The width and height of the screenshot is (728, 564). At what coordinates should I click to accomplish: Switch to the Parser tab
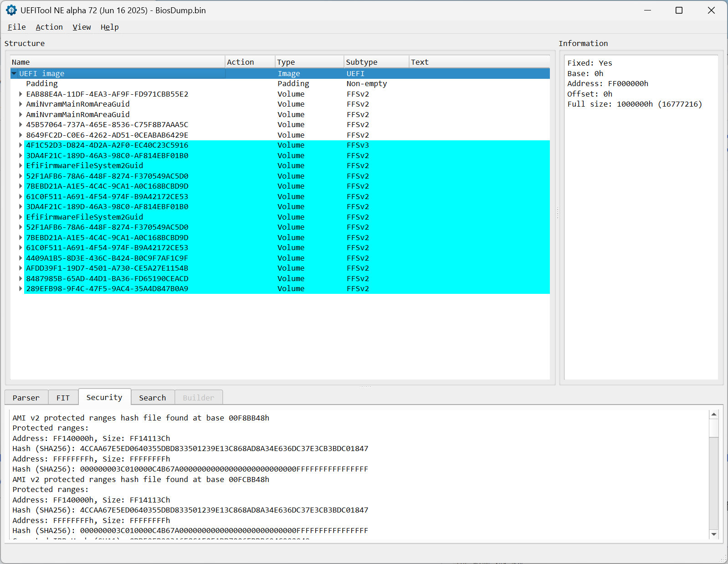click(x=26, y=398)
